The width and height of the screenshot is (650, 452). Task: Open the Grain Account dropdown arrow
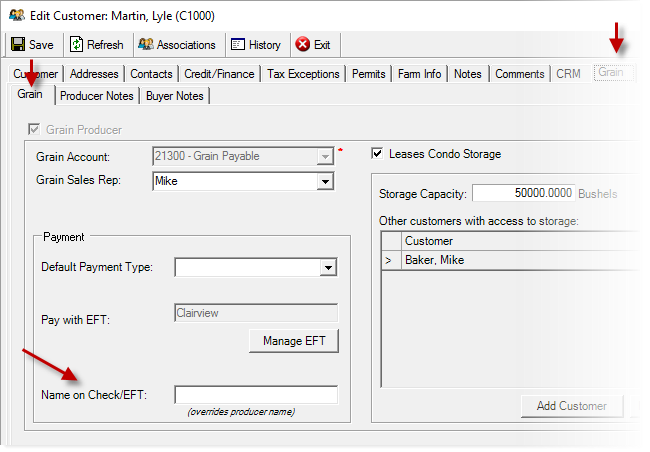tap(325, 157)
